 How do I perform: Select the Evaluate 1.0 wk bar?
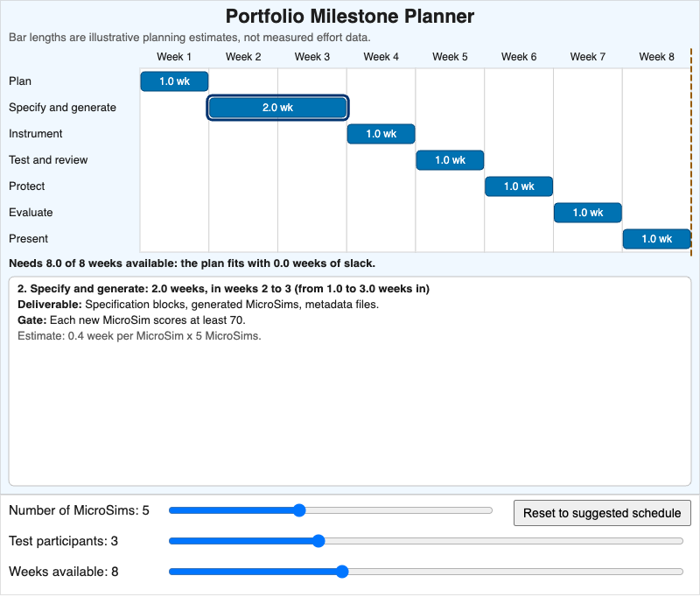[587, 213]
